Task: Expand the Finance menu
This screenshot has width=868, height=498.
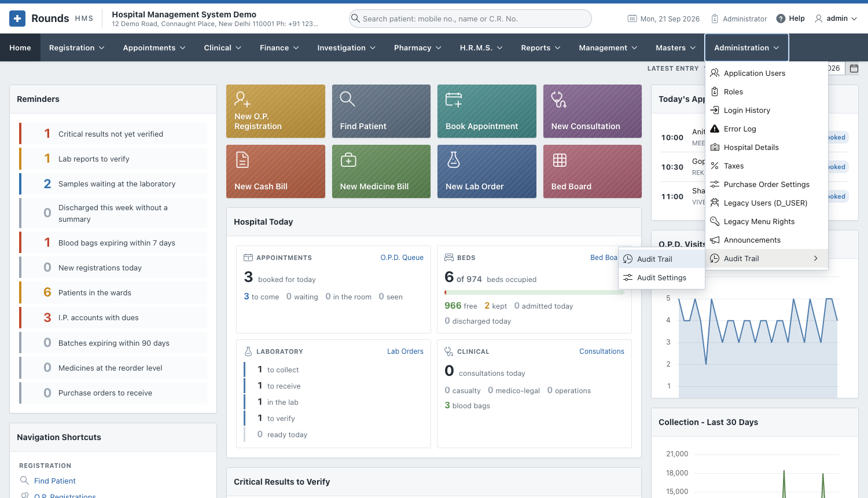Action: [x=279, y=47]
